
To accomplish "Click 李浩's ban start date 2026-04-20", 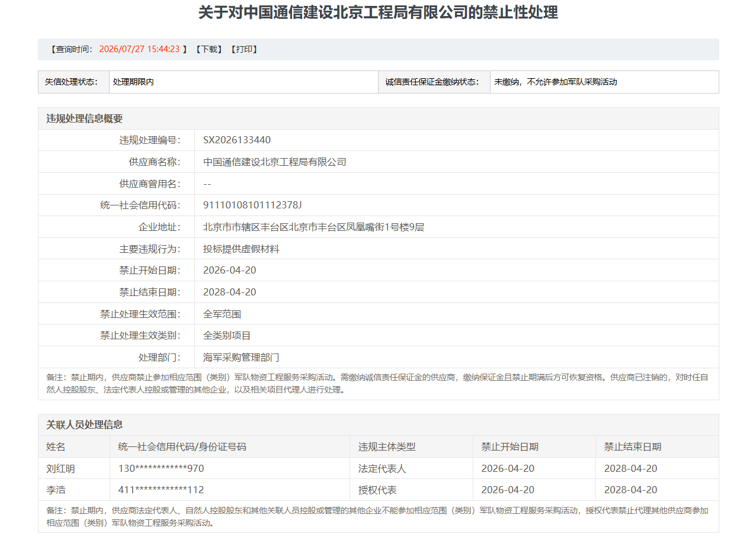I will [508, 490].
